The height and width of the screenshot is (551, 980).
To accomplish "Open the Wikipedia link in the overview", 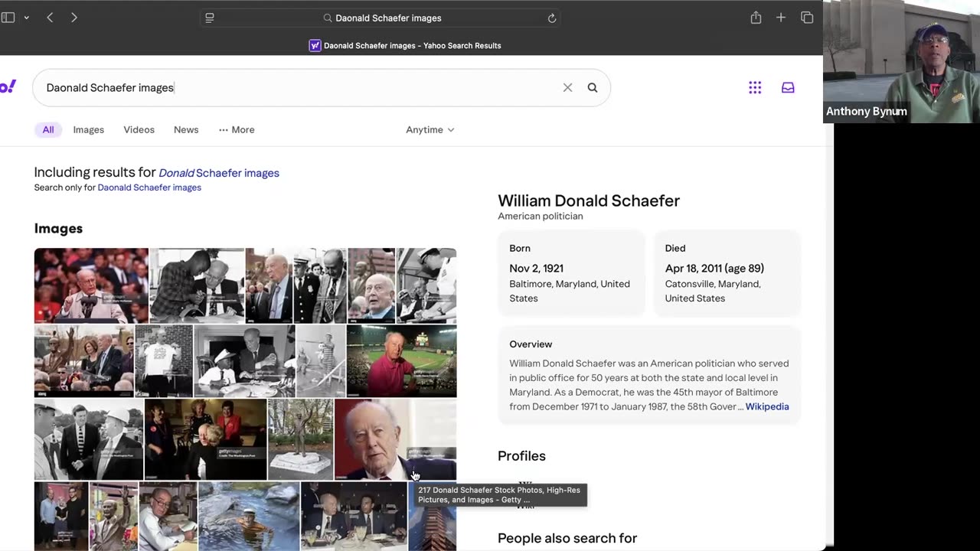I will point(767,406).
